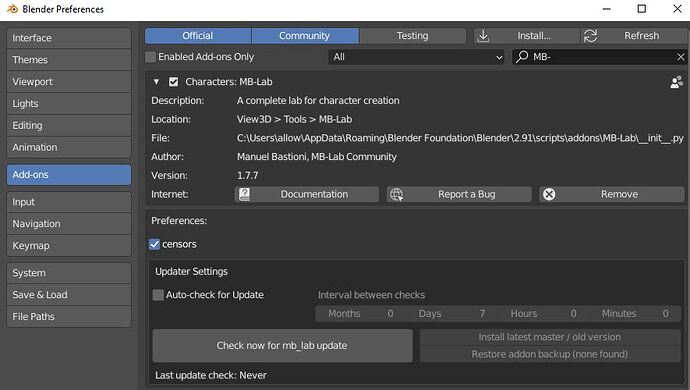Click the Install download arrow icon
690x390 pixels.
(x=483, y=36)
